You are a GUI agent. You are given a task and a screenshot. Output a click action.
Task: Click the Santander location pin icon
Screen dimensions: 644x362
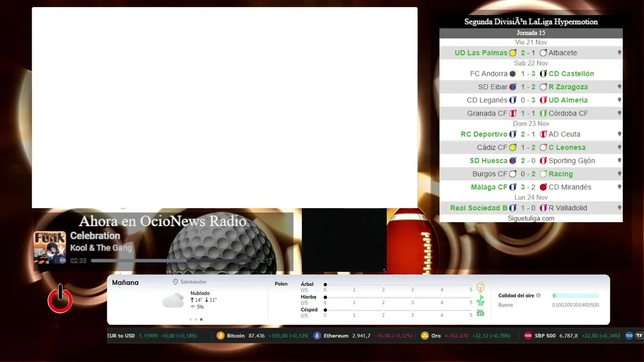176,282
